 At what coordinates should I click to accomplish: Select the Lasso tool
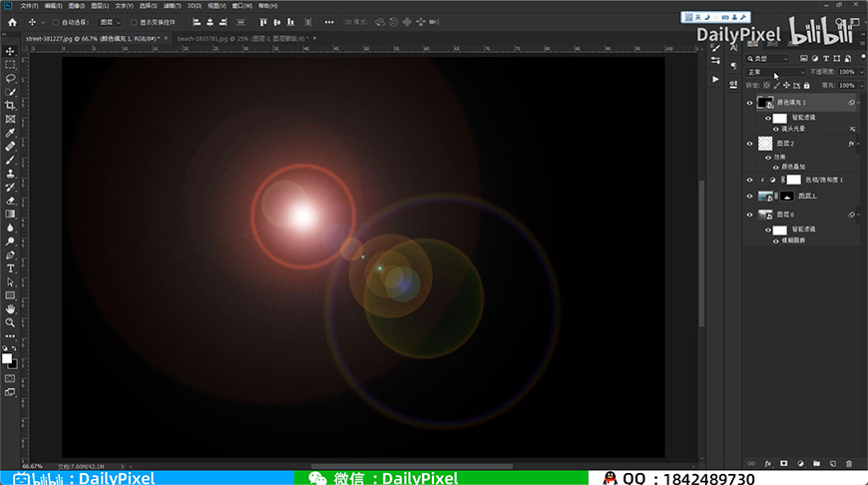(10, 78)
